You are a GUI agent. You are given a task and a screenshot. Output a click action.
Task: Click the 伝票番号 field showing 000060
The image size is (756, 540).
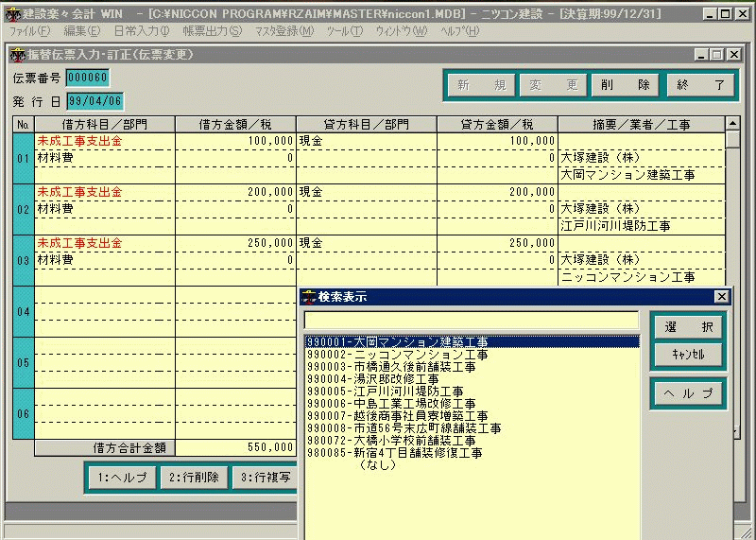click(87, 78)
